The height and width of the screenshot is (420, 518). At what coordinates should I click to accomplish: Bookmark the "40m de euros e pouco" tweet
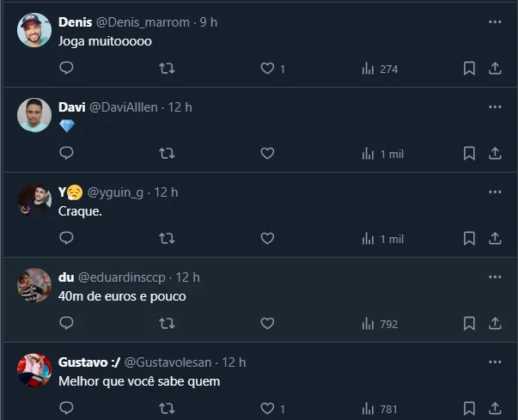click(469, 324)
